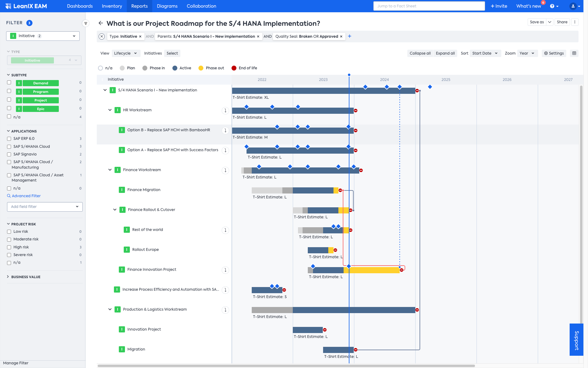Viewport: 588px width, 368px height.
Task: Open drill-down icon for Finance Workstream
Action: point(225,170)
